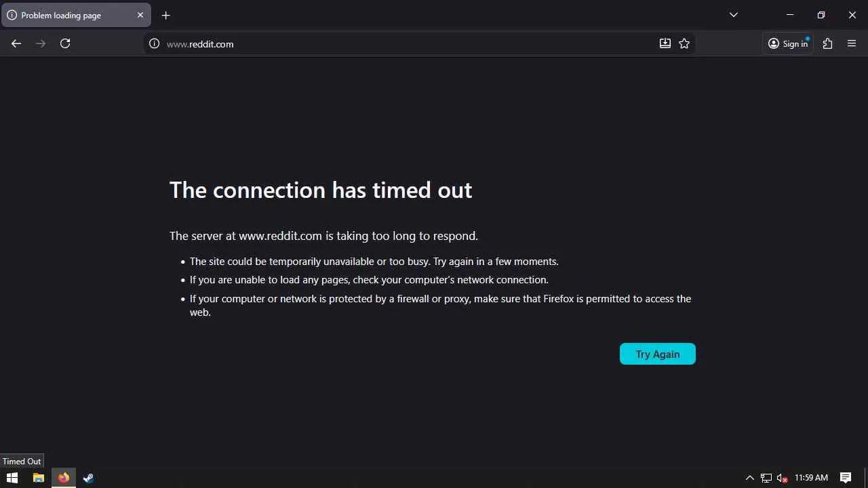The width and height of the screenshot is (868, 488).
Task: Open the Windows Start menu
Action: coord(12,478)
